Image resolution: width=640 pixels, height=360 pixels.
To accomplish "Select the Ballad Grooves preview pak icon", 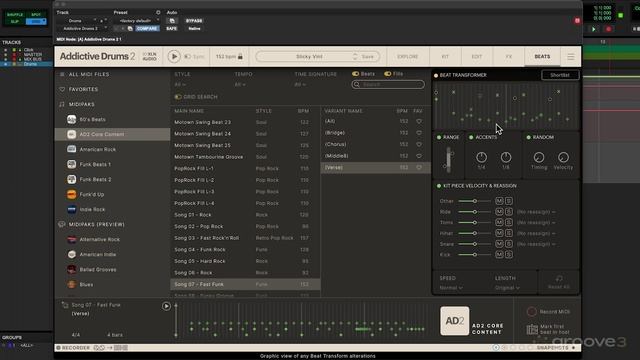I will pyautogui.click(x=71, y=269).
